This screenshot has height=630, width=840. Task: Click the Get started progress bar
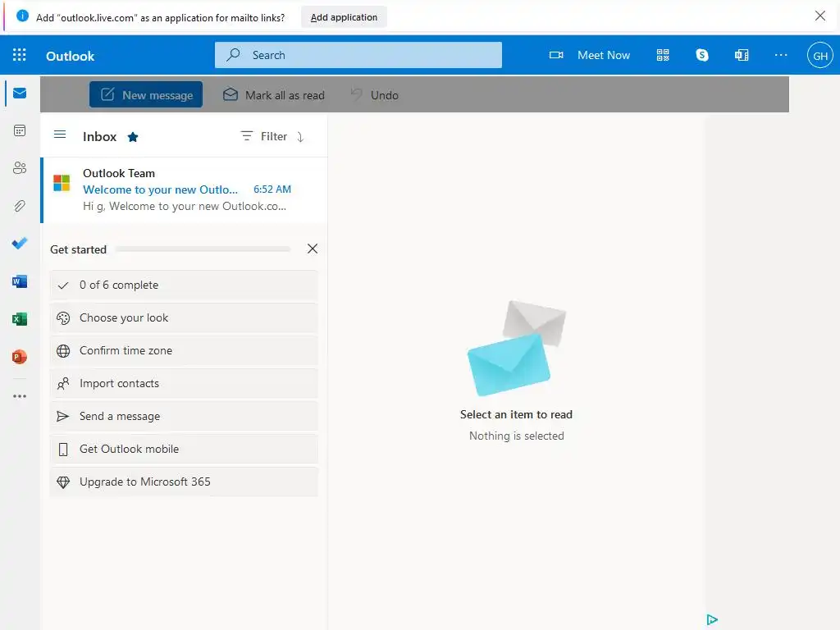pos(203,249)
